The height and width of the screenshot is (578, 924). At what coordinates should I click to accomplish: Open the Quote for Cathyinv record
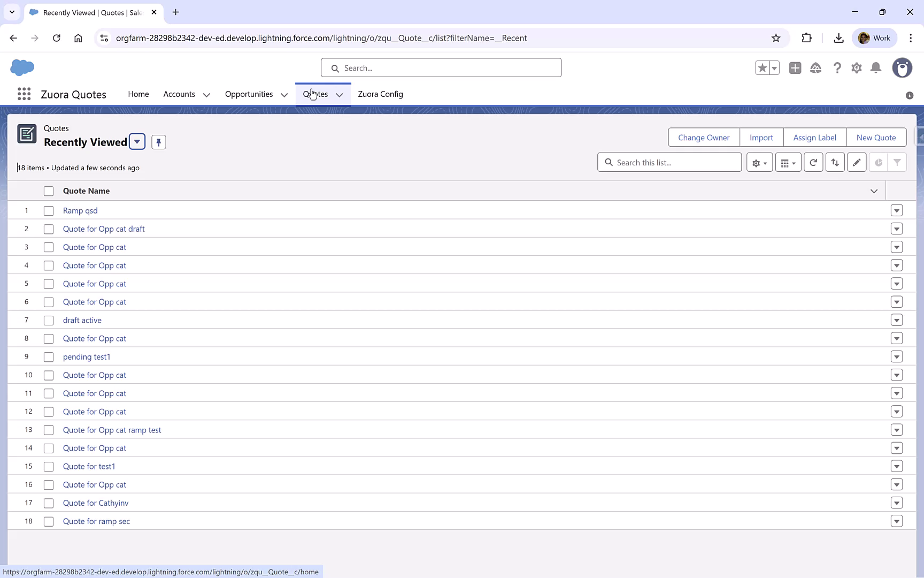(x=95, y=503)
